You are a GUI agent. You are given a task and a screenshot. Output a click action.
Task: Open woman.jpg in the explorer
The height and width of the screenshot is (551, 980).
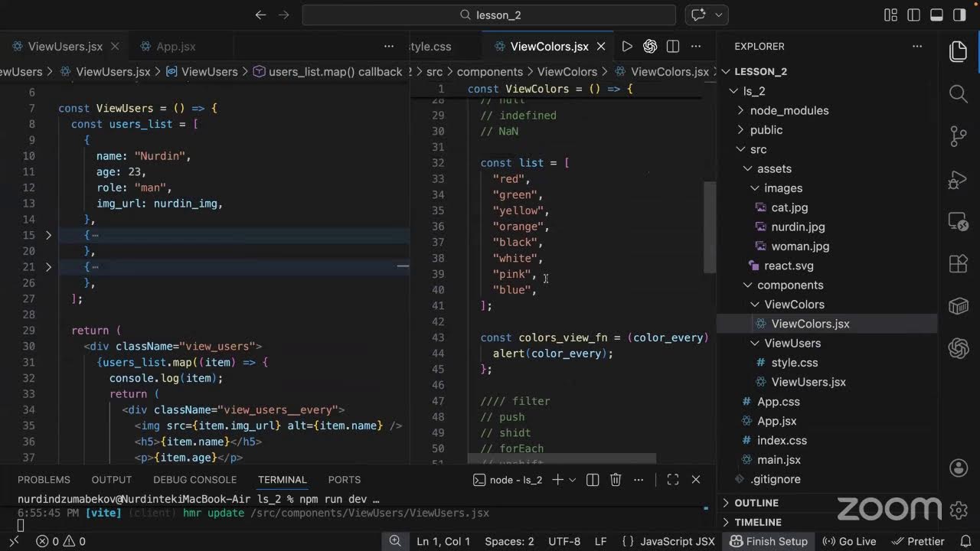800,246
